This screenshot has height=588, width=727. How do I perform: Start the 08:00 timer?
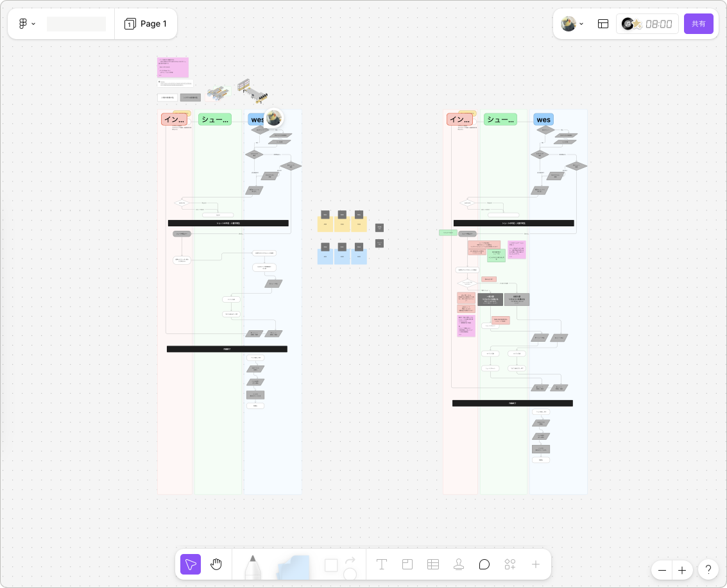pos(647,24)
